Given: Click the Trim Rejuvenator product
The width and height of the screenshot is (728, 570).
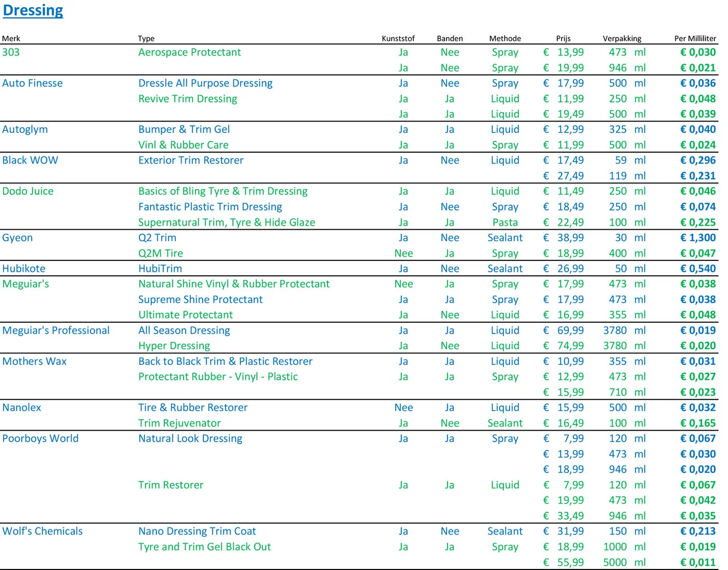Looking at the screenshot, I should (x=179, y=423).
